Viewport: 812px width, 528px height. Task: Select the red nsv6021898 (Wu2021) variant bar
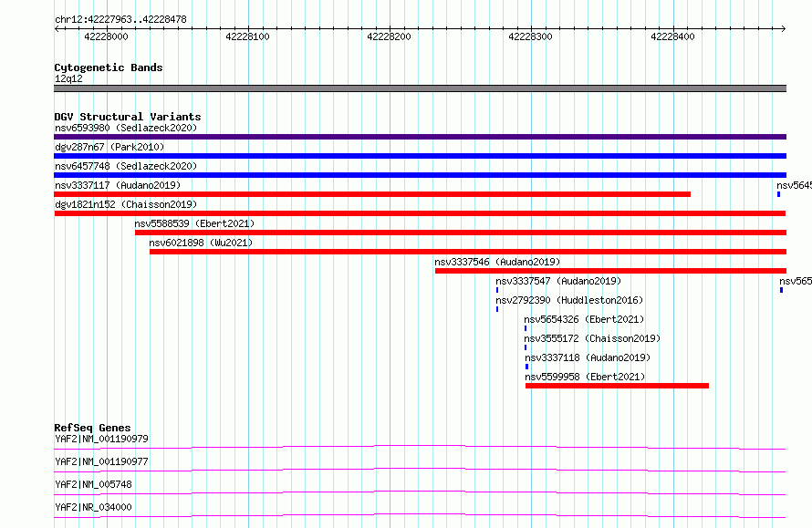coord(468,252)
